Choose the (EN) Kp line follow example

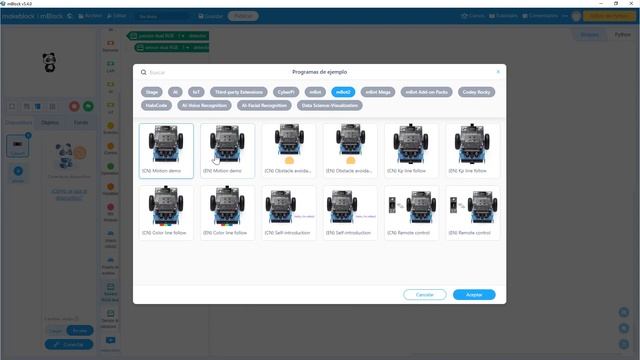tap(472, 151)
